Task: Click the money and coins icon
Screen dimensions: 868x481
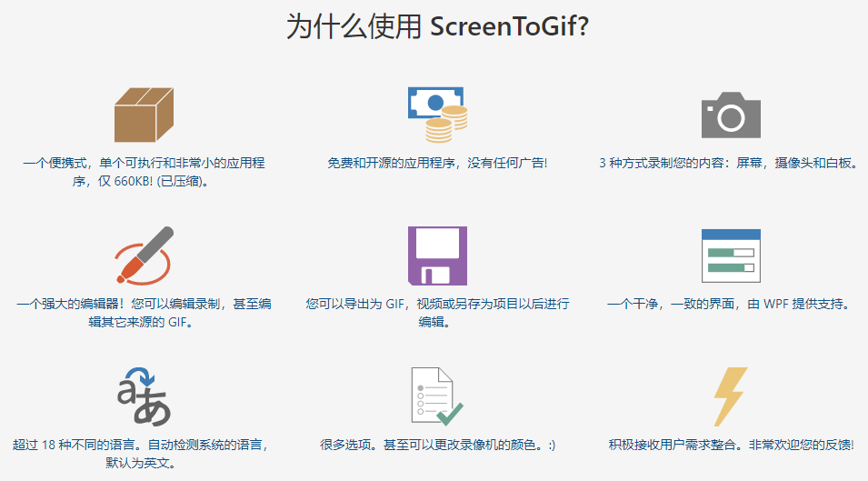Action: tap(437, 115)
